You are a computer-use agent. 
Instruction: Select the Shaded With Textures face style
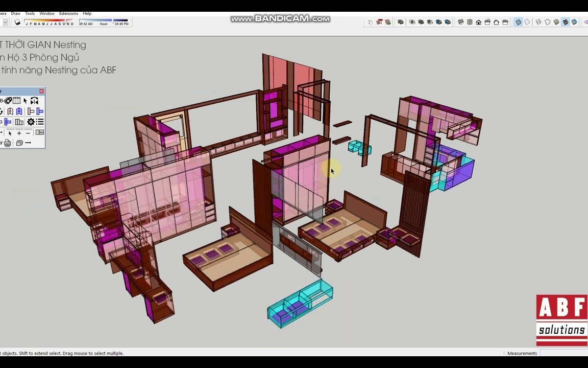point(566,22)
